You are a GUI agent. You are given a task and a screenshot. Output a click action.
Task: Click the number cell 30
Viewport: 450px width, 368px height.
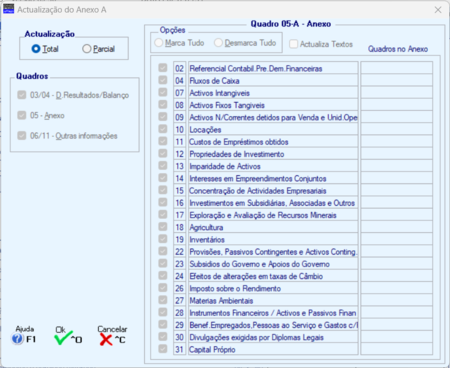coord(179,337)
